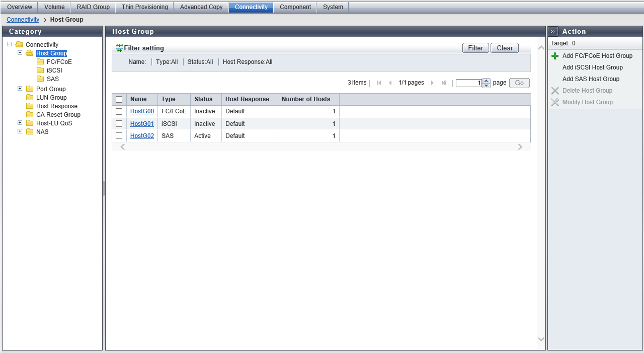Screen dimensions: 644x353
Task: Open the HostG02 link
Action: [142, 136]
